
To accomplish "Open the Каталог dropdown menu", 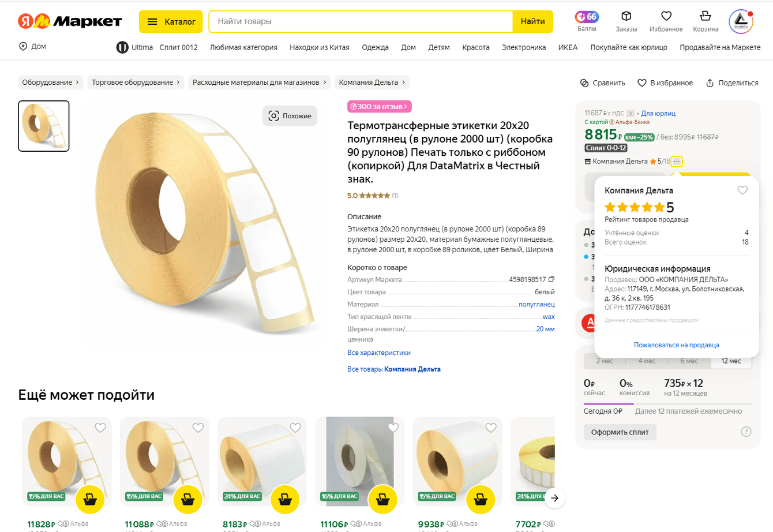I will coord(171,22).
